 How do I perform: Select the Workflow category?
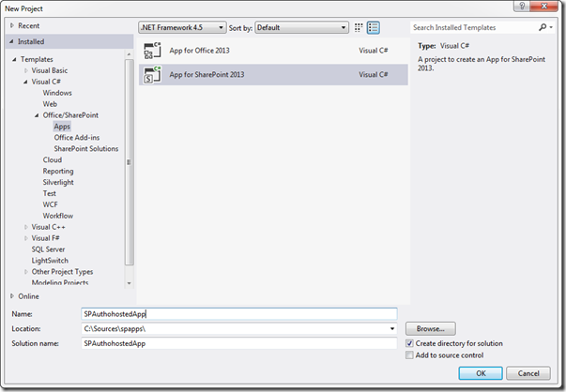58,216
